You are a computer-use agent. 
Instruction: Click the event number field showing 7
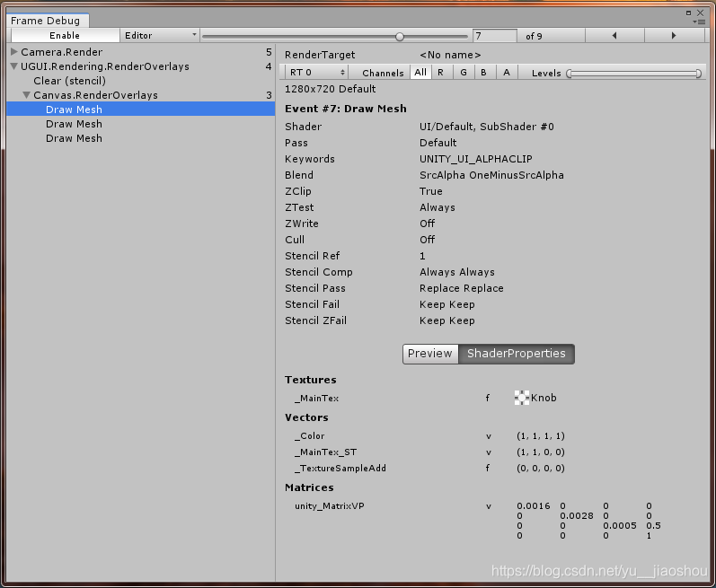(494, 36)
